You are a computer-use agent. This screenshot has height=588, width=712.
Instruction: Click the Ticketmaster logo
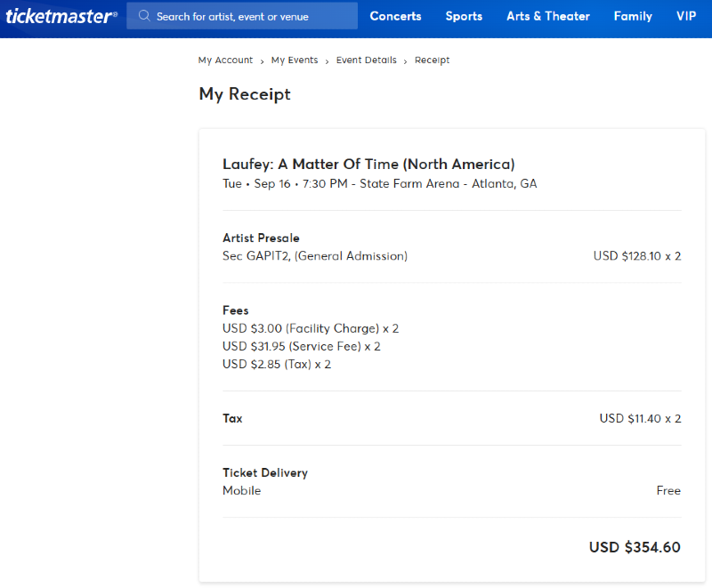61,16
